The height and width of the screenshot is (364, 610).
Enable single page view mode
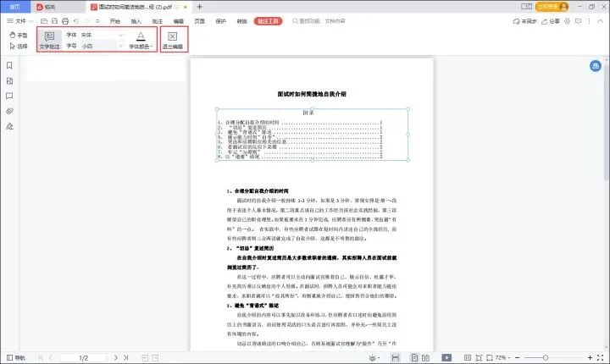pyautogui.click(x=414, y=358)
